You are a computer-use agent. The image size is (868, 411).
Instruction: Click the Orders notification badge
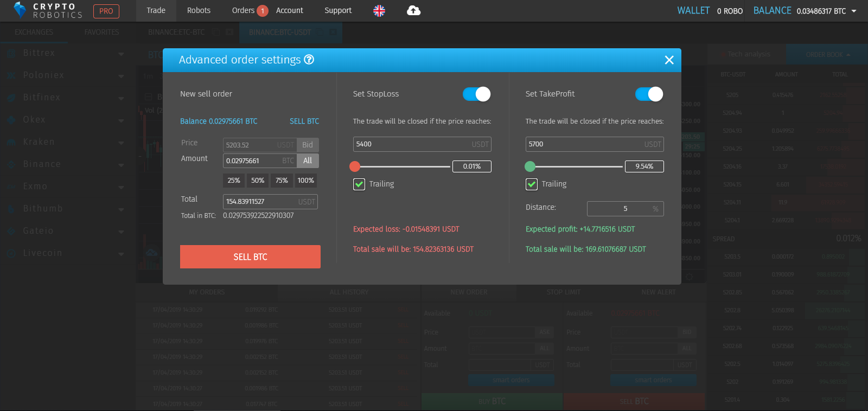tap(263, 11)
